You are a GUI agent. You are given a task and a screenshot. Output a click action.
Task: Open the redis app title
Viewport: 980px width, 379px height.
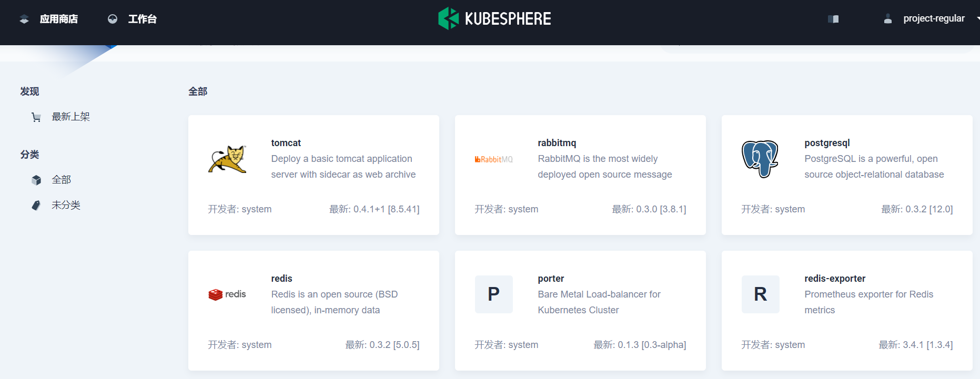pos(281,279)
